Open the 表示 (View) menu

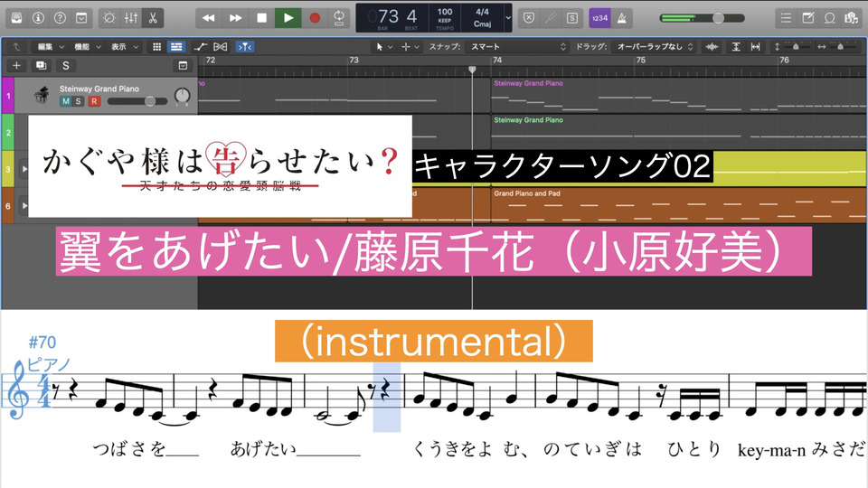125,47
